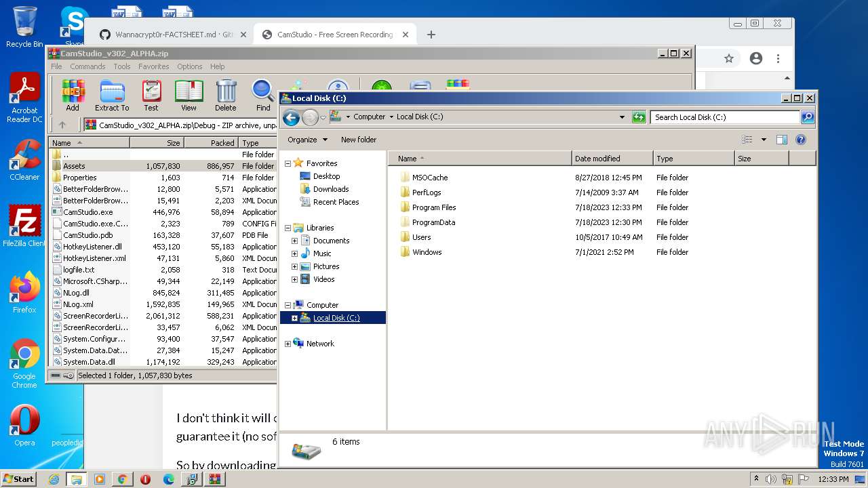Expand the Documents library node
Screen dimensions: 868x488
(294, 241)
